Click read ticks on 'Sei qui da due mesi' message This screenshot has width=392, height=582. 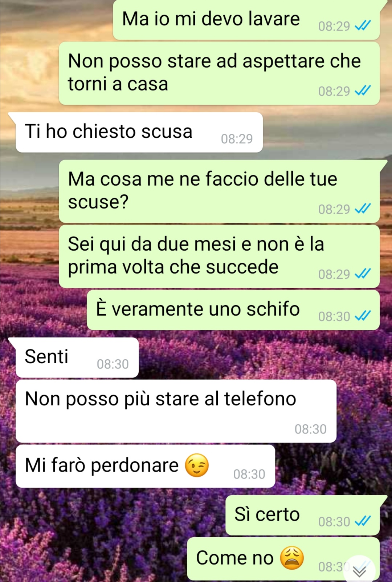point(363,274)
